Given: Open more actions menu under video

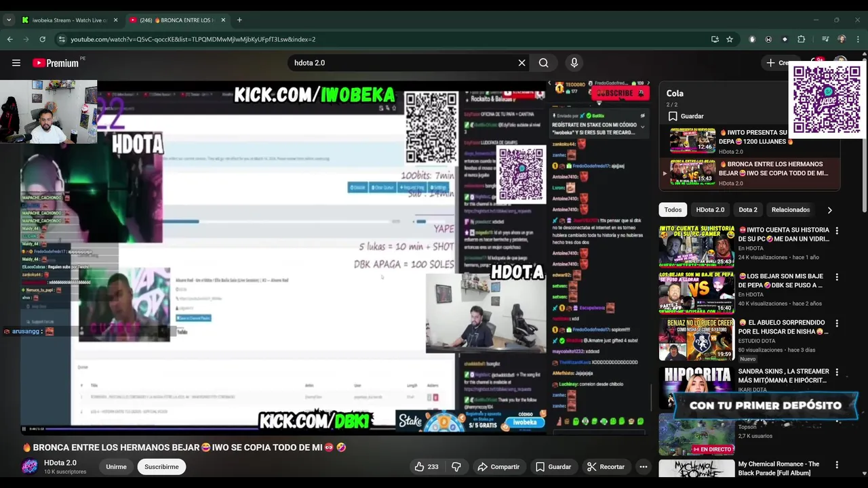Looking at the screenshot, I should 644,466.
